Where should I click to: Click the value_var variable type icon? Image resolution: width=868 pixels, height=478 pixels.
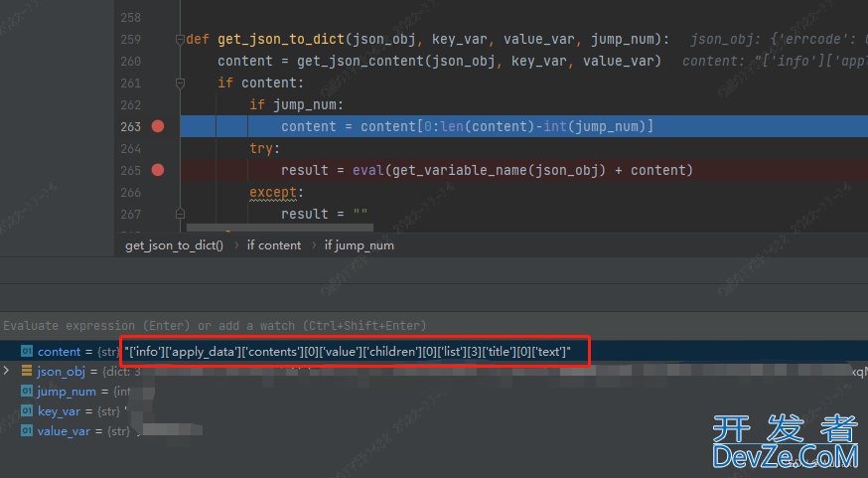coord(27,430)
